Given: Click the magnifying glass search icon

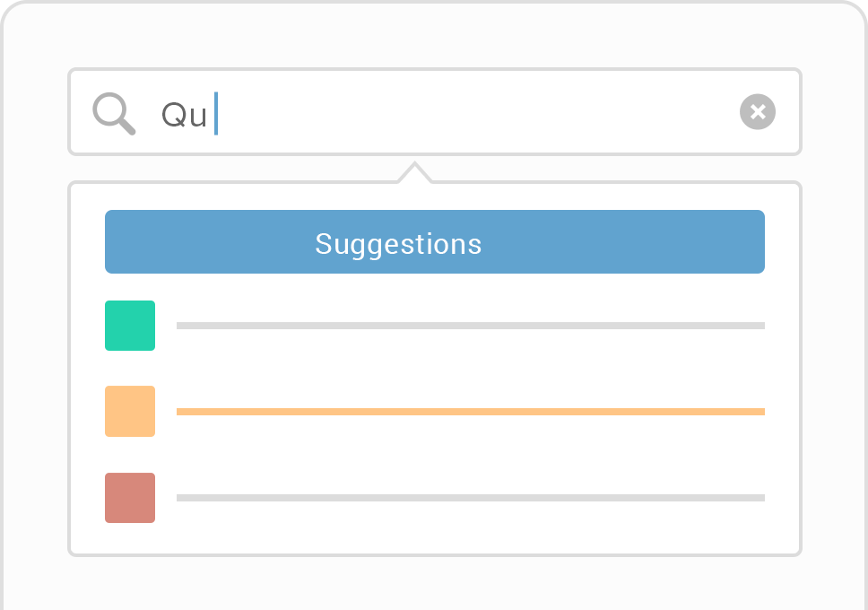Looking at the screenshot, I should pyautogui.click(x=113, y=112).
